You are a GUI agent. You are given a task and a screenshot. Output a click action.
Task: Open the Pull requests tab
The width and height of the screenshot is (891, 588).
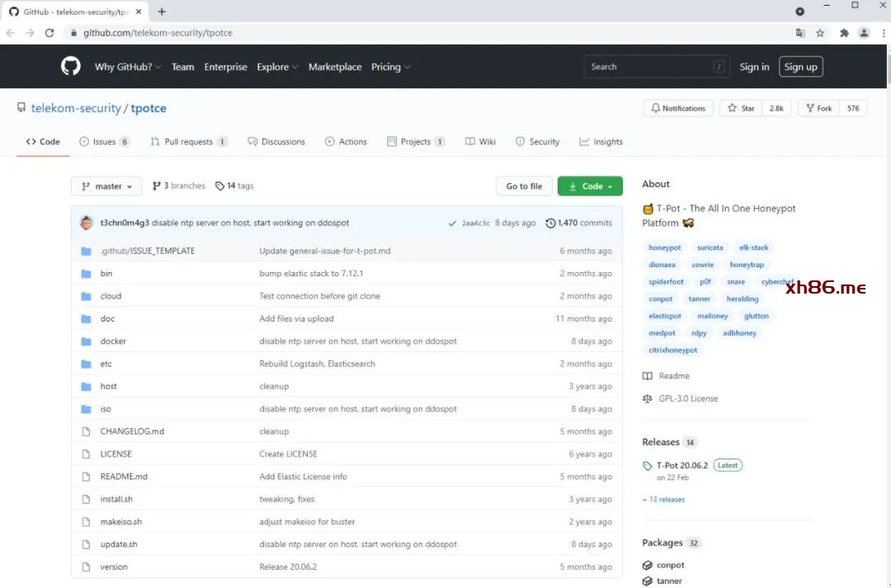188,142
